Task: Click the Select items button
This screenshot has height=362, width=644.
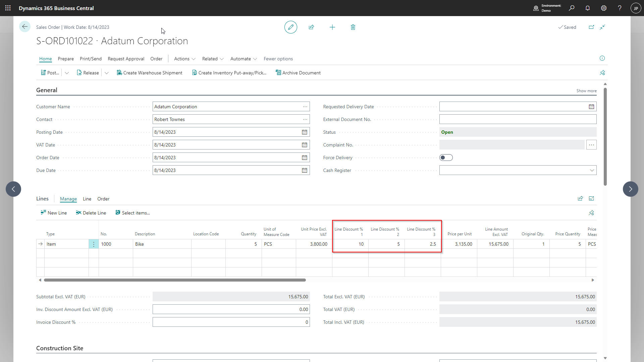Action: (x=132, y=213)
